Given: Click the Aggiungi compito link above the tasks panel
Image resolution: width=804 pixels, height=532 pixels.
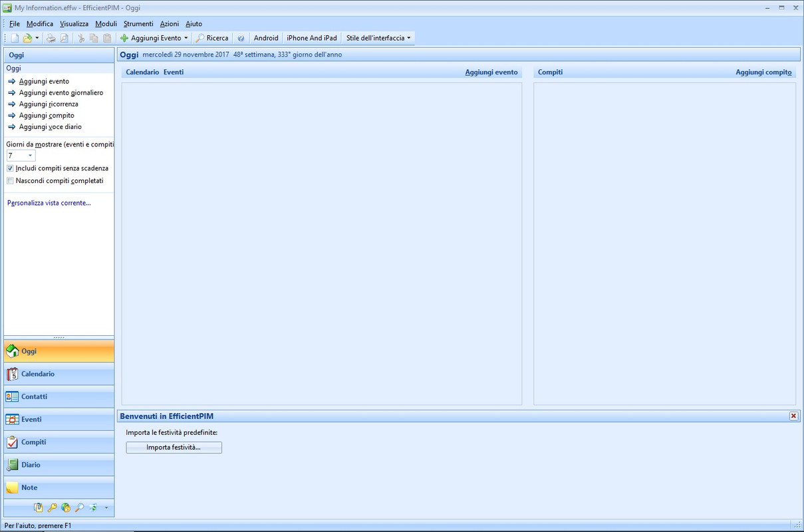Looking at the screenshot, I should tap(763, 72).
